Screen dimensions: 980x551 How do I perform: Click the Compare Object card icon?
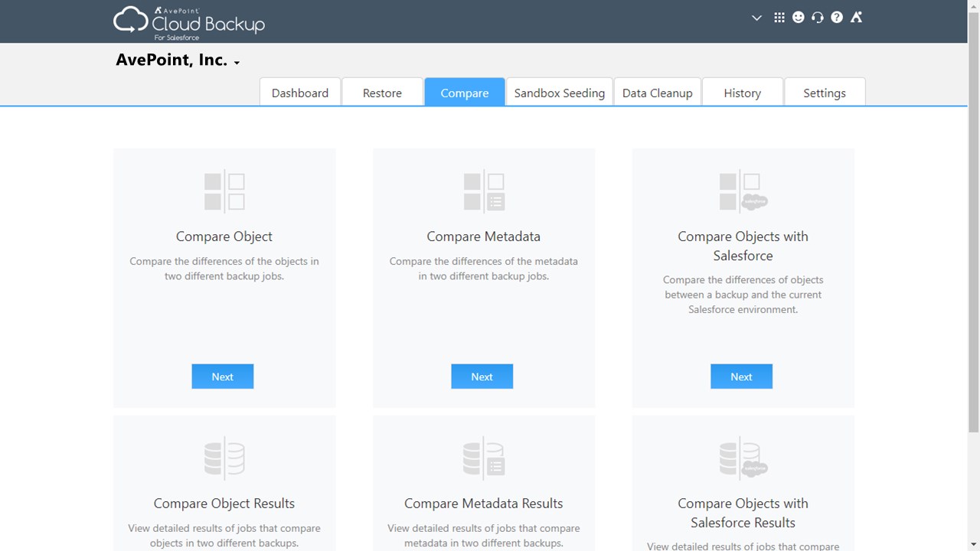click(224, 191)
